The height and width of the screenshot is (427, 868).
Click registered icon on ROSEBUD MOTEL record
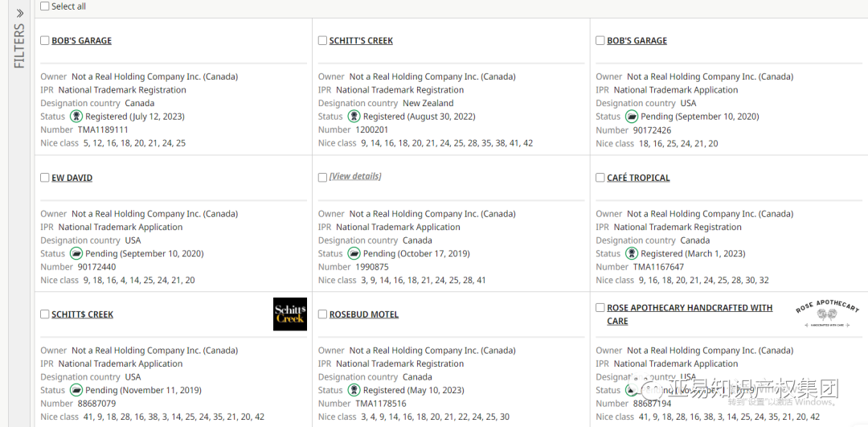tap(354, 390)
